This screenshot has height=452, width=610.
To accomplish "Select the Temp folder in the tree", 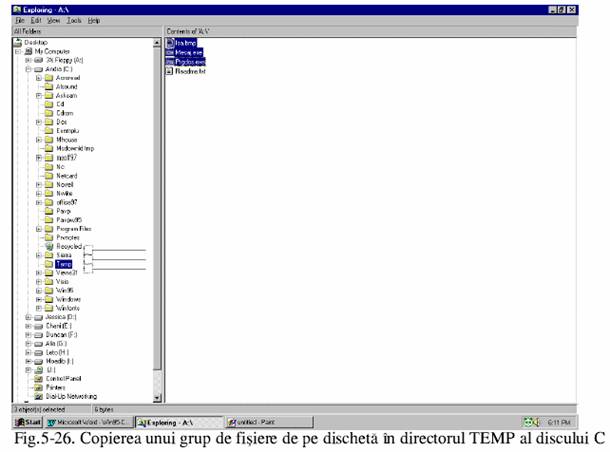I will point(64,264).
